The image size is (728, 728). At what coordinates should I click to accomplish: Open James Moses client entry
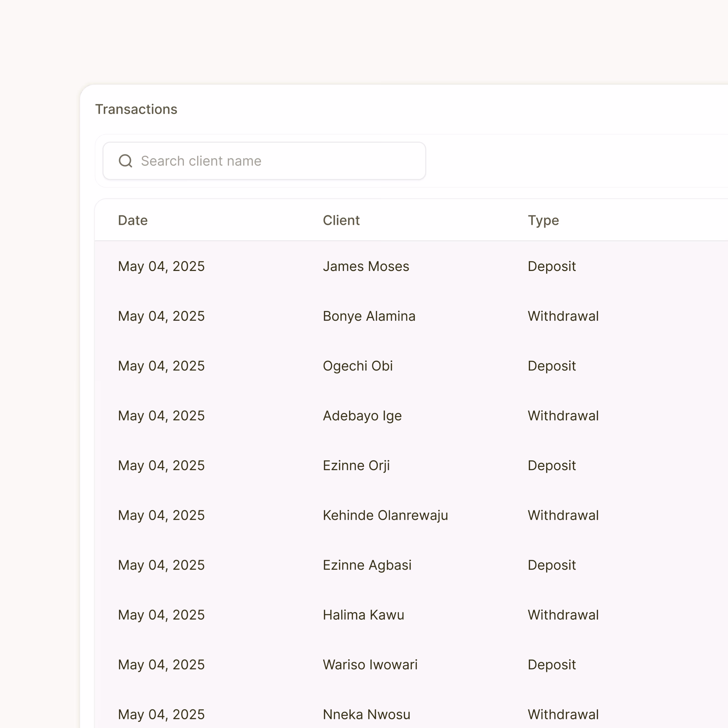point(365,266)
